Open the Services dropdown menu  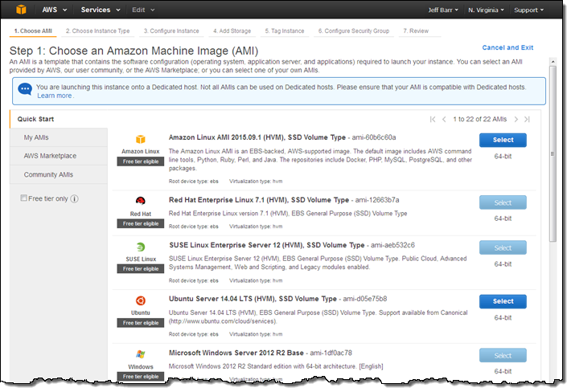coord(100,10)
